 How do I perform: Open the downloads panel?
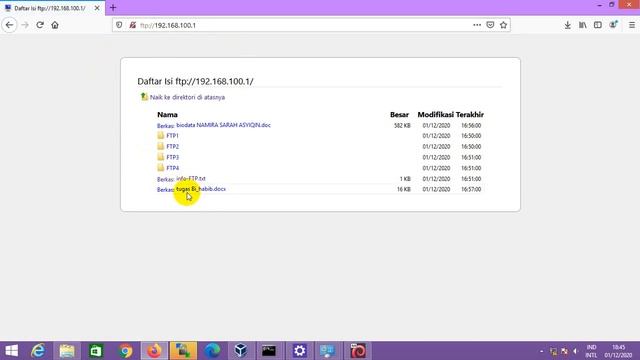pos(567,25)
